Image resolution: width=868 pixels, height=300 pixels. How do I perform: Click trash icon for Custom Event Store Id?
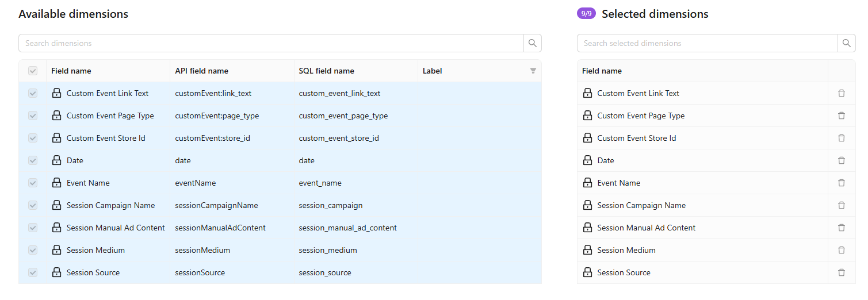[841, 138]
